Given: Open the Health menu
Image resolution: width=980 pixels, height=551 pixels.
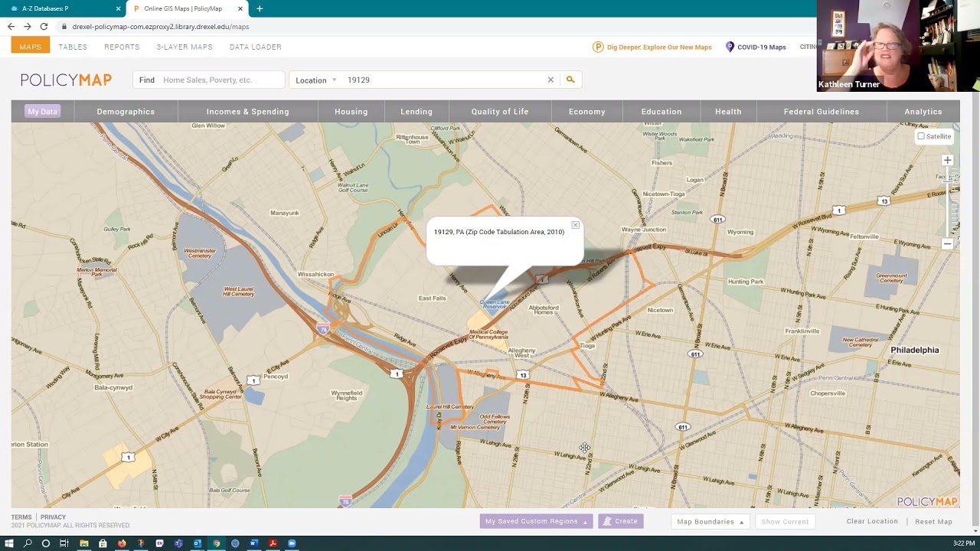Looking at the screenshot, I should click(728, 112).
